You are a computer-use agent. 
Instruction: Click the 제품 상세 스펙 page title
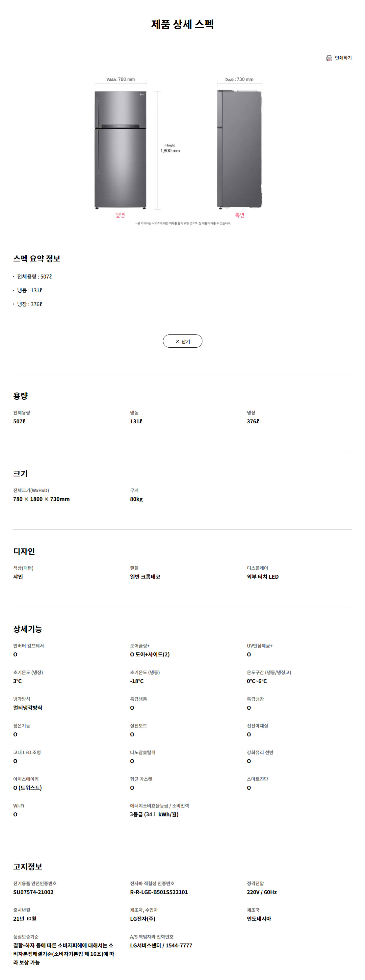[x=182, y=24]
